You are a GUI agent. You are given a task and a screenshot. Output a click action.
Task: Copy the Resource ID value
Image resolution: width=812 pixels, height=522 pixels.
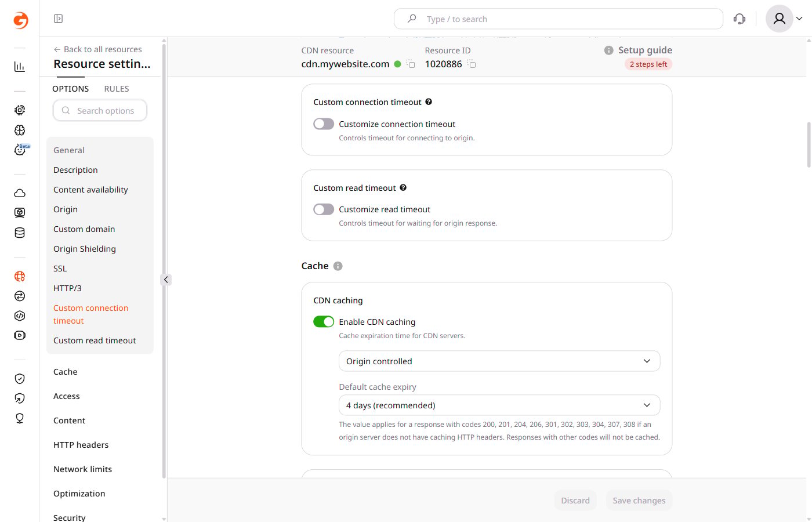pyautogui.click(x=472, y=64)
